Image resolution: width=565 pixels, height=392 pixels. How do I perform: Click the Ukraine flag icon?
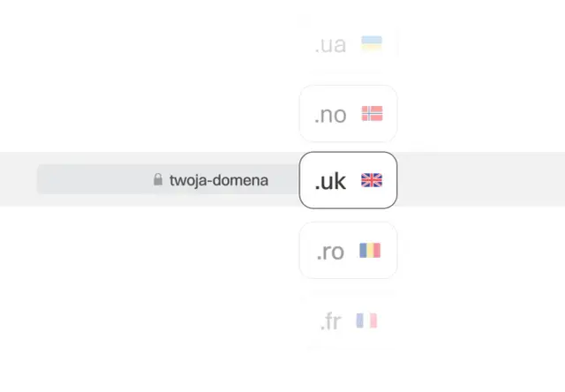click(372, 44)
